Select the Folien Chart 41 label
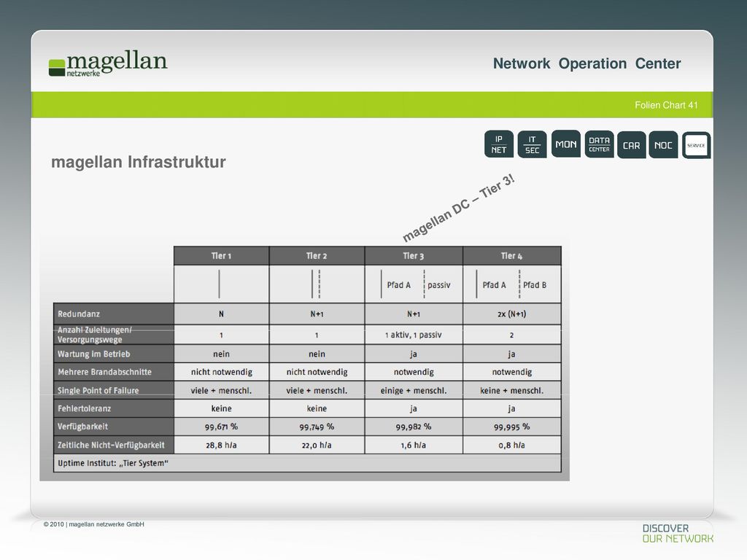The height and width of the screenshot is (560, 747). (x=666, y=105)
